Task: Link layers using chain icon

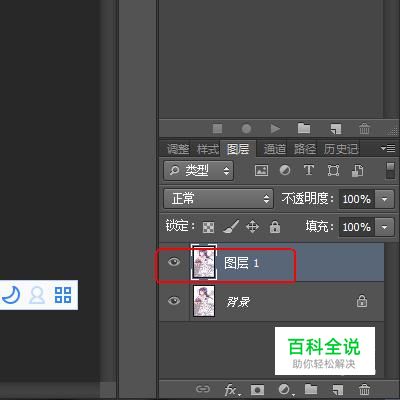Action: [x=203, y=389]
